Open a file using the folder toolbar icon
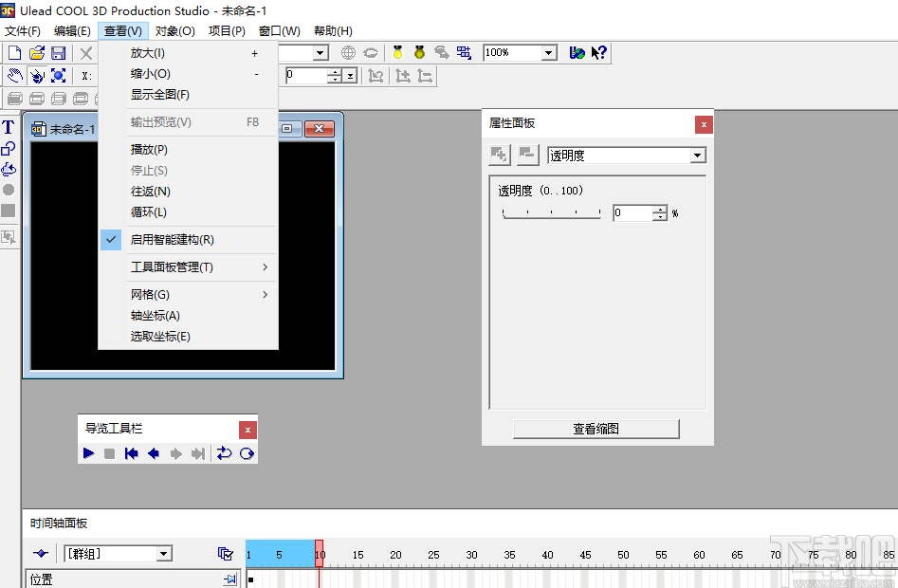Viewport: 898px width, 588px height. point(36,53)
